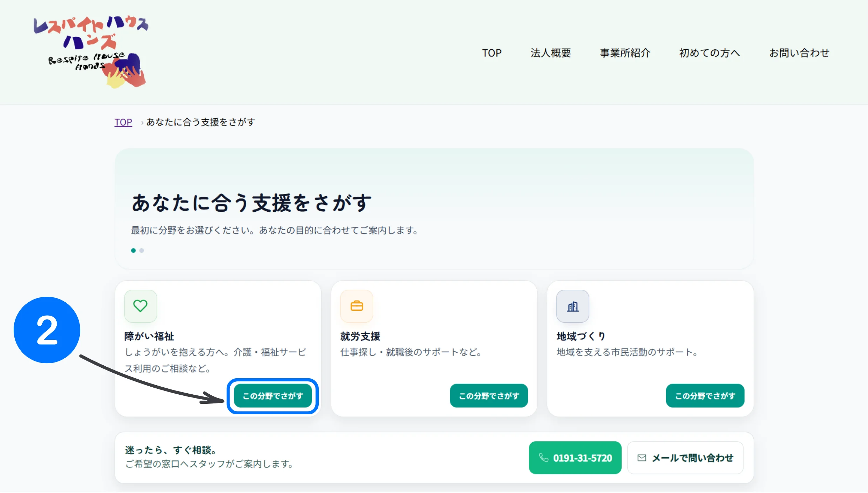
Task: Click the 地域づくり card title
Action: (x=581, y=336)
